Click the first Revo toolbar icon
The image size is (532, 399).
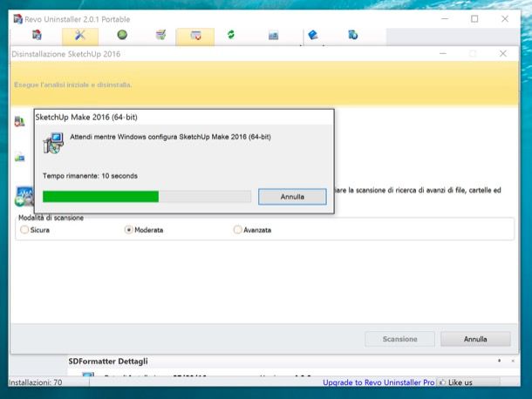[x=37, y=36]
